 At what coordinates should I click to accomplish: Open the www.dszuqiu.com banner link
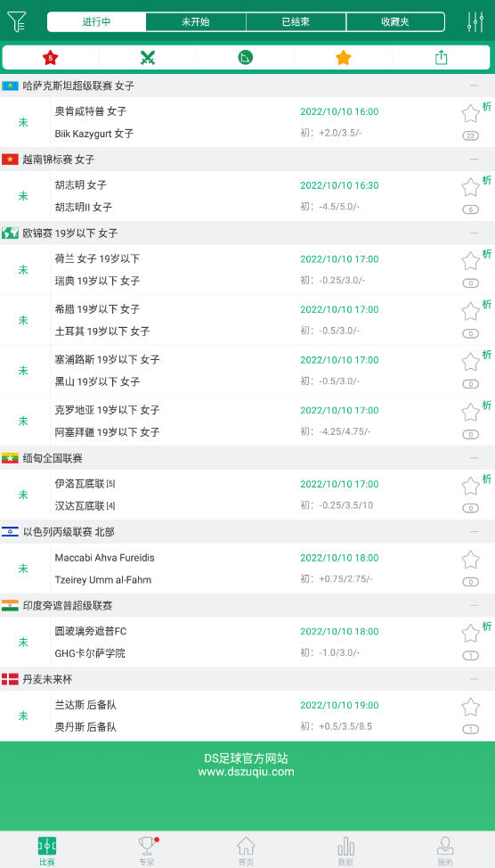tap(246, 772)
